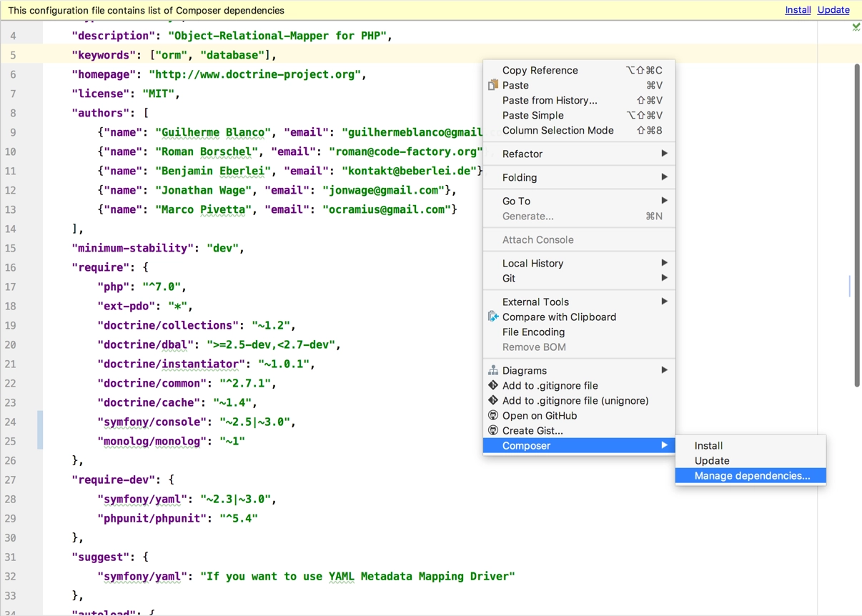Expand the Folding submenu arrow
The image size is (862, 616).
pyautogui.click(x=664, y=177)
